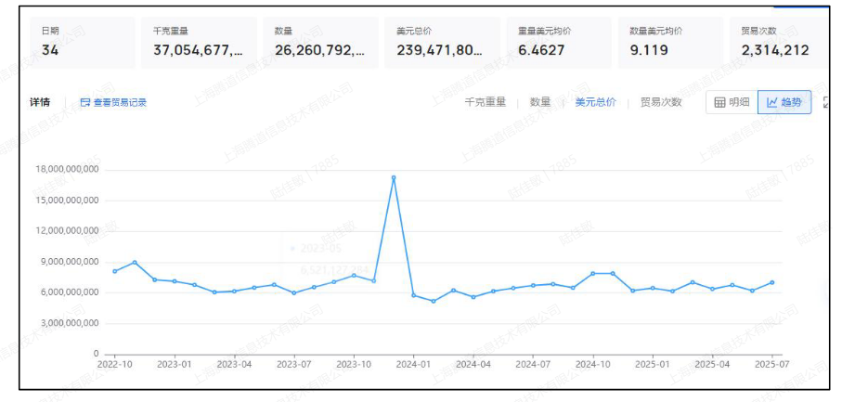Click the peak data point on the chart
The image size is (868, 402).
394,177
